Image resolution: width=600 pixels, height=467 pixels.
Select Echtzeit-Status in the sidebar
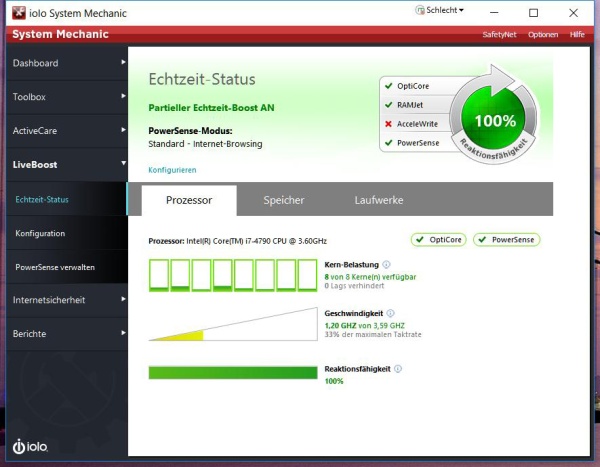67,199
